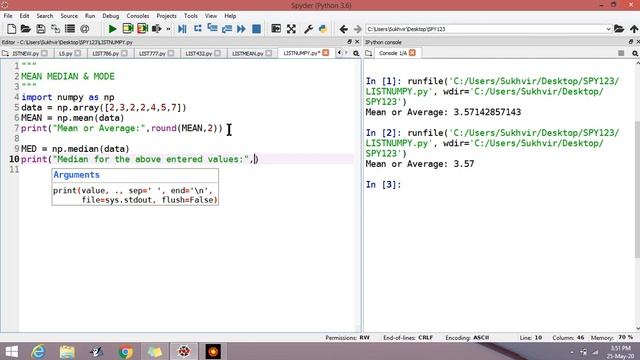640x360 pixels.
Task: Open PYTHONPATH manager python icon
Action: 323,29
